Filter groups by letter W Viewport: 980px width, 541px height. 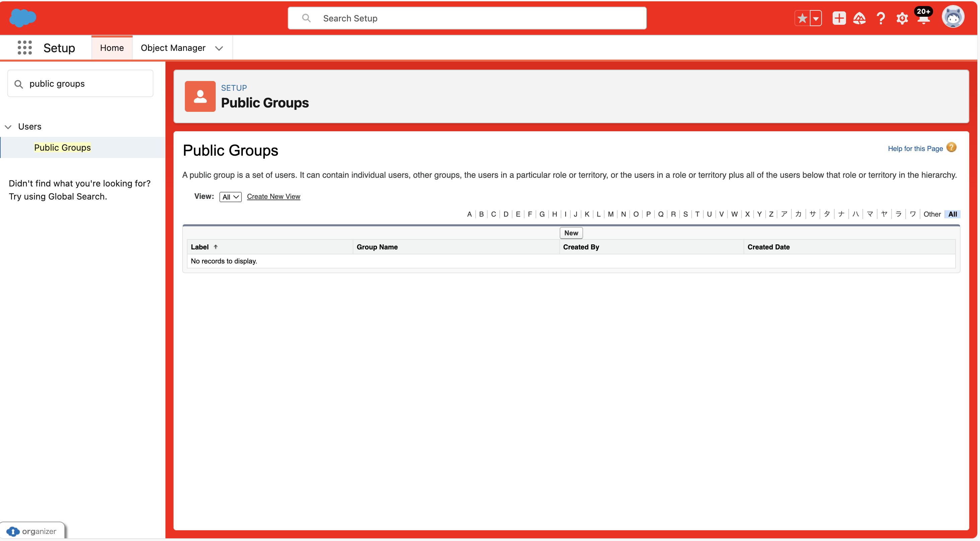point(734,214)
